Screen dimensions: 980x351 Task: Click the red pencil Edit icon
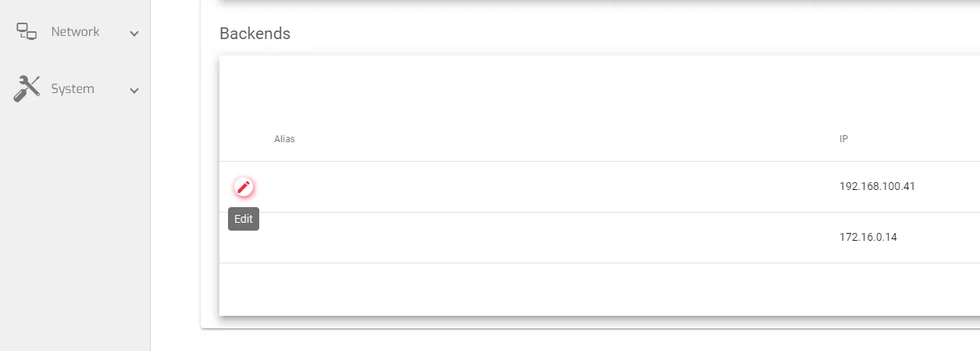(244, 188)
